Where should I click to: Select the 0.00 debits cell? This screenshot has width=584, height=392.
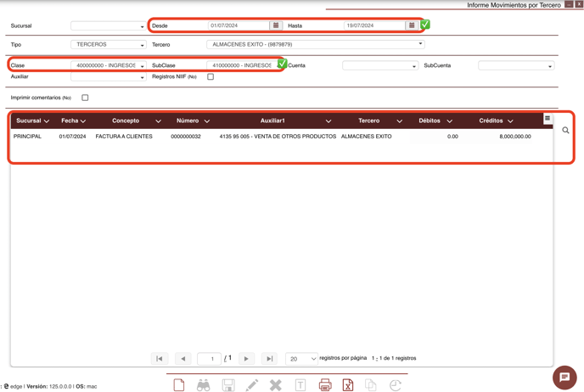click(x=452, y=137)
